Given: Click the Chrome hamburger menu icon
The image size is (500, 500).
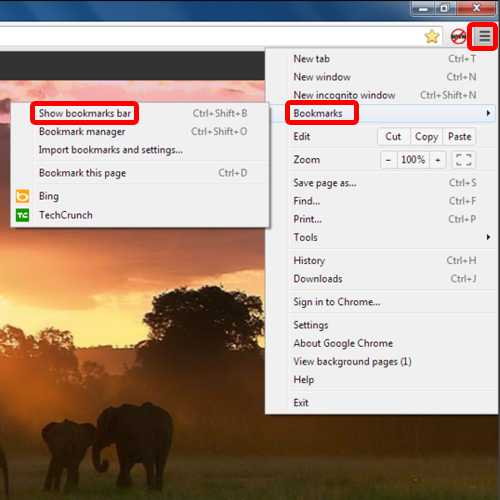Looking at the screenshot, I should point(484,36).
